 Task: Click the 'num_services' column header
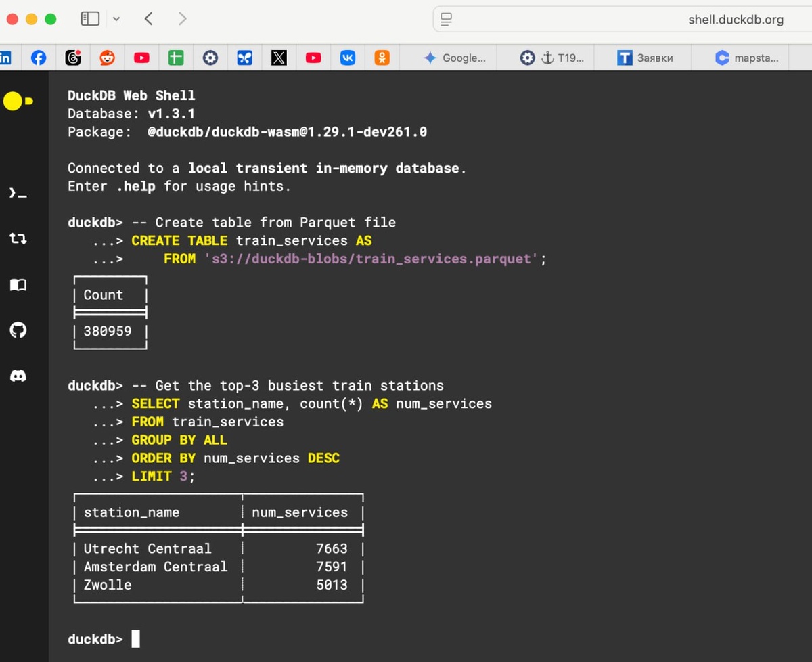point(300,513)
